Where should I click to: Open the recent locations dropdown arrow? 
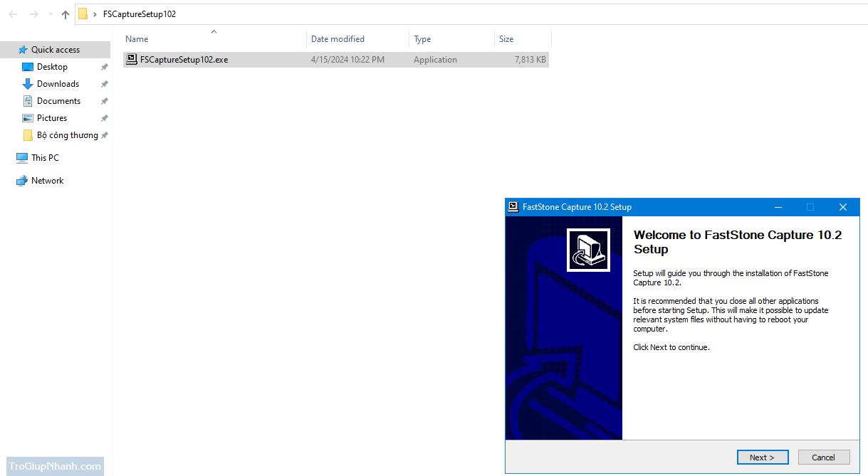(x=51, y=14)
